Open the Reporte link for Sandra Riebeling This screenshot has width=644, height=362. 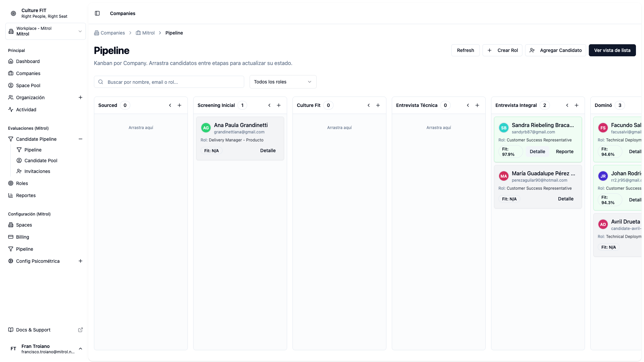point(564,152)
